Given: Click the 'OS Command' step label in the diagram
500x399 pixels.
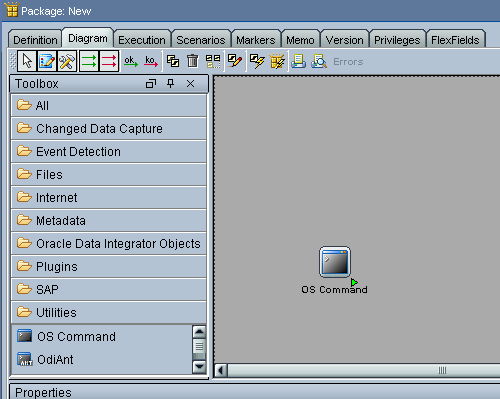Looking at the screenshot, I should coord(334,289).
